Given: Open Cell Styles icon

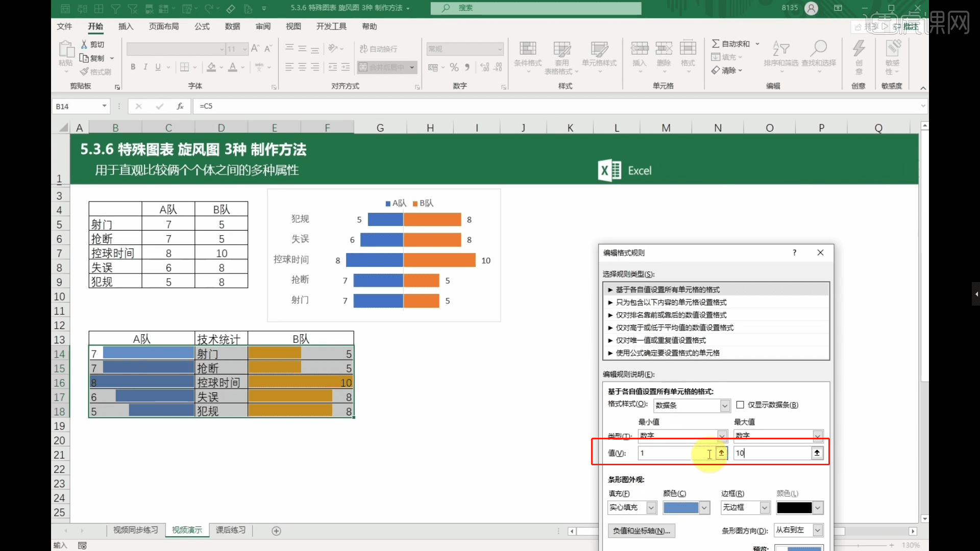Looking at the screenshot, I should [x=599, y=49].
